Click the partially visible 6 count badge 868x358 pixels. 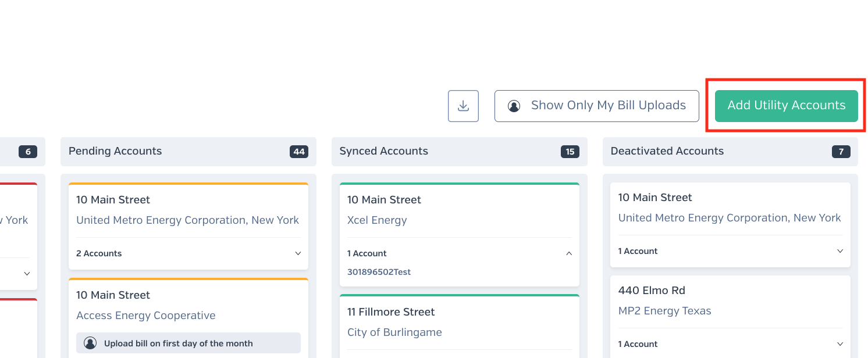coord(28,152)
